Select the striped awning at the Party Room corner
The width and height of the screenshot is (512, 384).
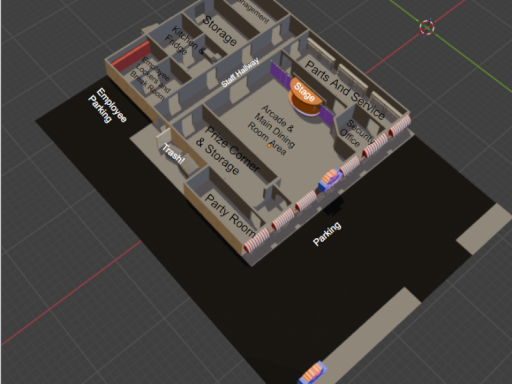[x=257, y=240]
